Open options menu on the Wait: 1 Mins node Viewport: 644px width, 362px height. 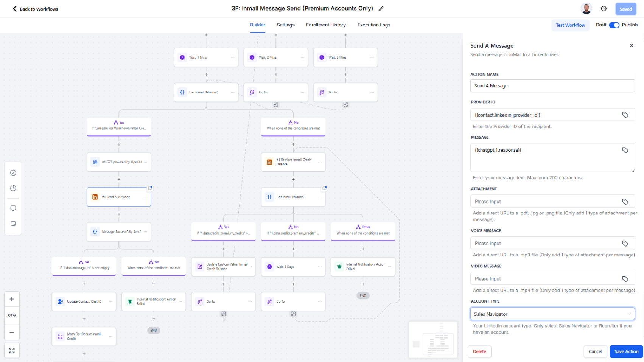click(233, 57)
